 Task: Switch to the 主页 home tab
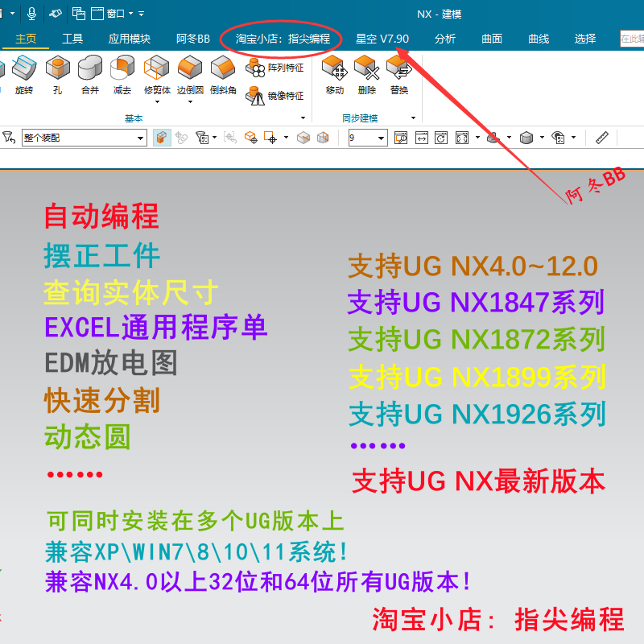[x=26, y=39]
